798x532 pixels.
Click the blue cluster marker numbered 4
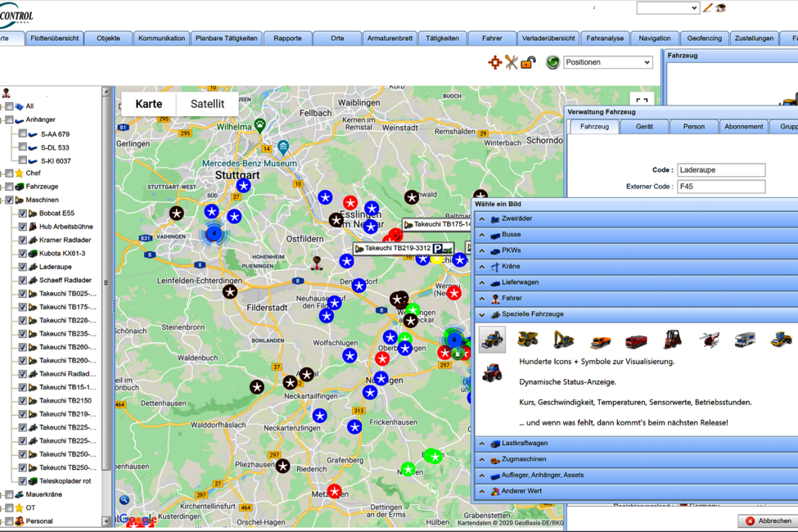click(x=214, y=234)
